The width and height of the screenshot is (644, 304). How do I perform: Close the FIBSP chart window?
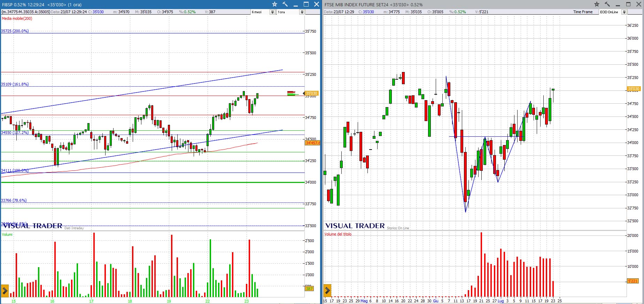coord(316,4)
